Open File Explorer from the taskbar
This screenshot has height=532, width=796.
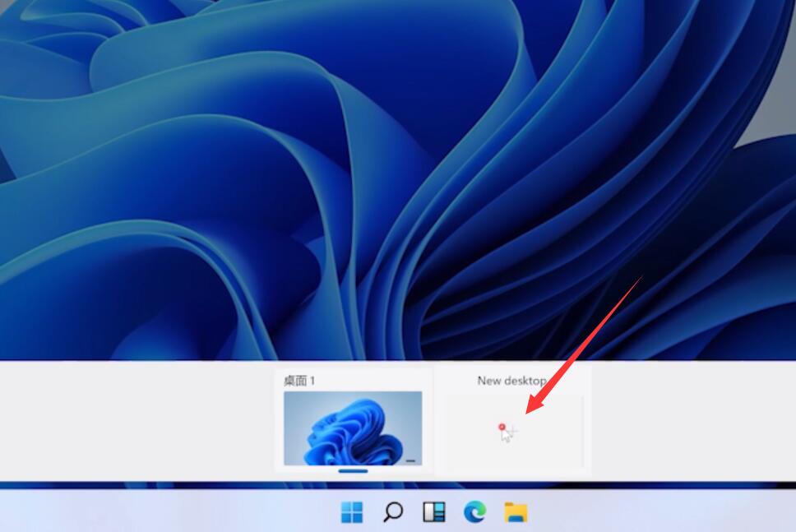(x=516, y=511)
